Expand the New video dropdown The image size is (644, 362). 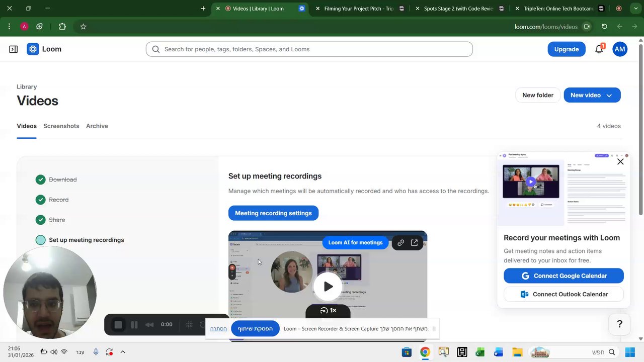pos(609,96)
